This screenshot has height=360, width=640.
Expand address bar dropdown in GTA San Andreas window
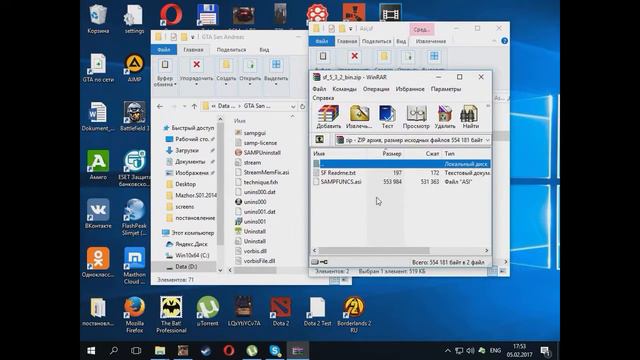tap(293, 107)
